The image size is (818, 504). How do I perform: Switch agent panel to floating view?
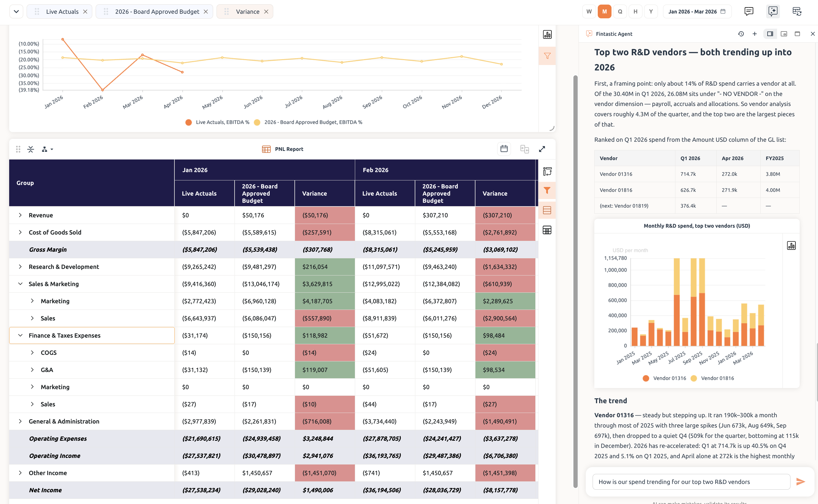[x=784, y=34]
